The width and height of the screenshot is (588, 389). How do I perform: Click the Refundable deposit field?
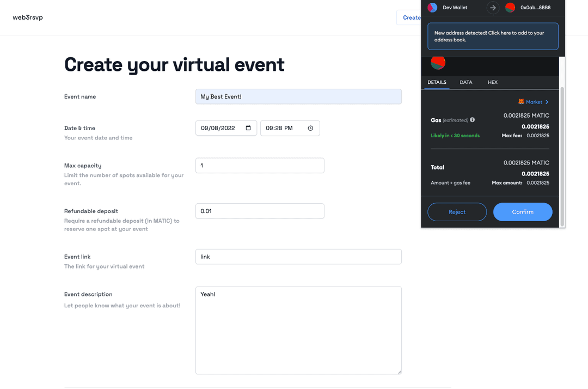point(260,211)
